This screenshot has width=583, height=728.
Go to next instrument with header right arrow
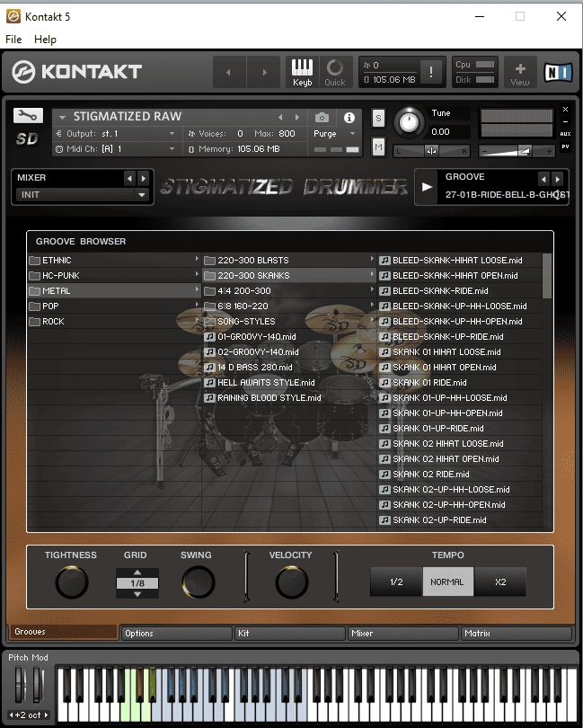[x=264, y=72]
